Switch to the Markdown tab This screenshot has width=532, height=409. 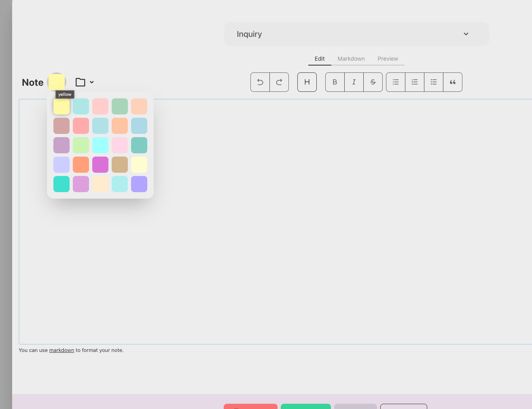(351, 59)
